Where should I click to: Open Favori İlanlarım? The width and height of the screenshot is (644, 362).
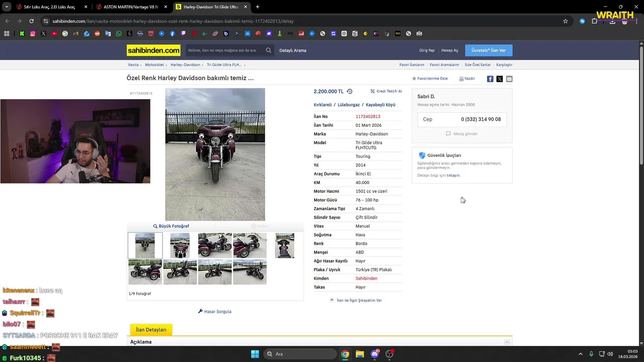[412, 65]
